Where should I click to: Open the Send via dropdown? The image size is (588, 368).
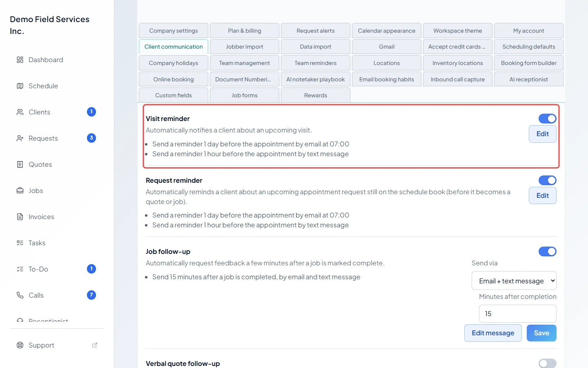click(514, 281)
